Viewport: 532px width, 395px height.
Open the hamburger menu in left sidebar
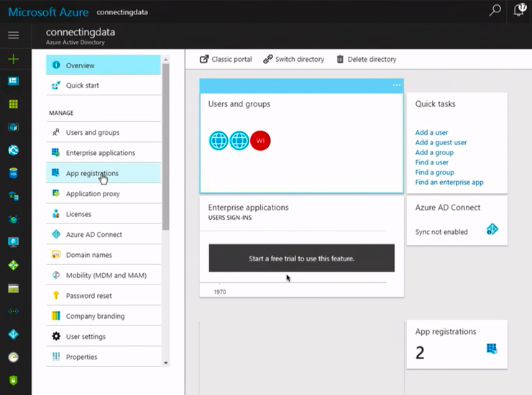(13, 35)
